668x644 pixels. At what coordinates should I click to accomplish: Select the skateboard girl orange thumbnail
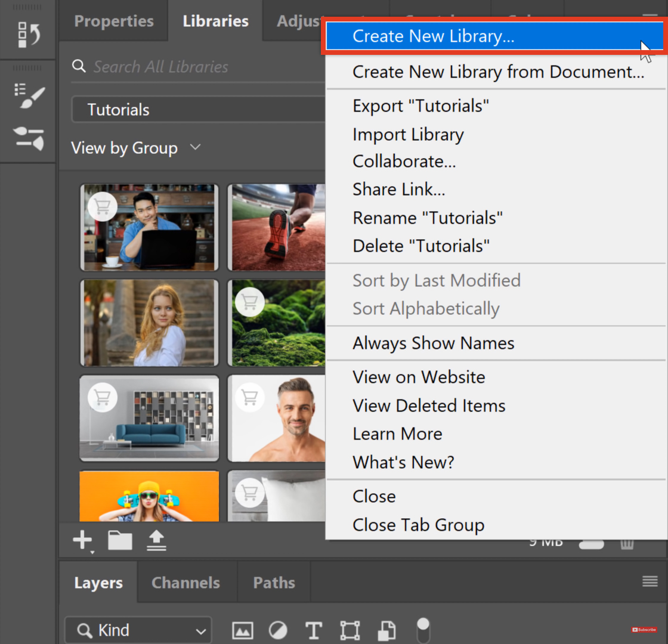149,496
